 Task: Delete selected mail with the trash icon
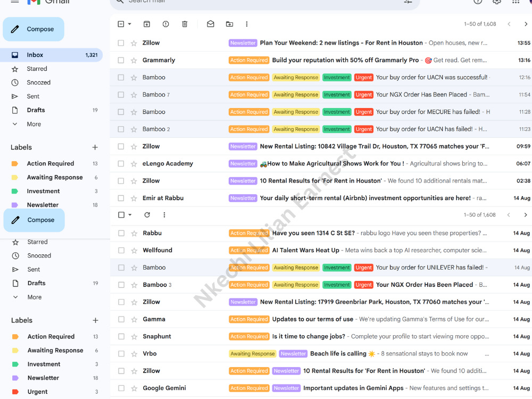click(185, 24)
